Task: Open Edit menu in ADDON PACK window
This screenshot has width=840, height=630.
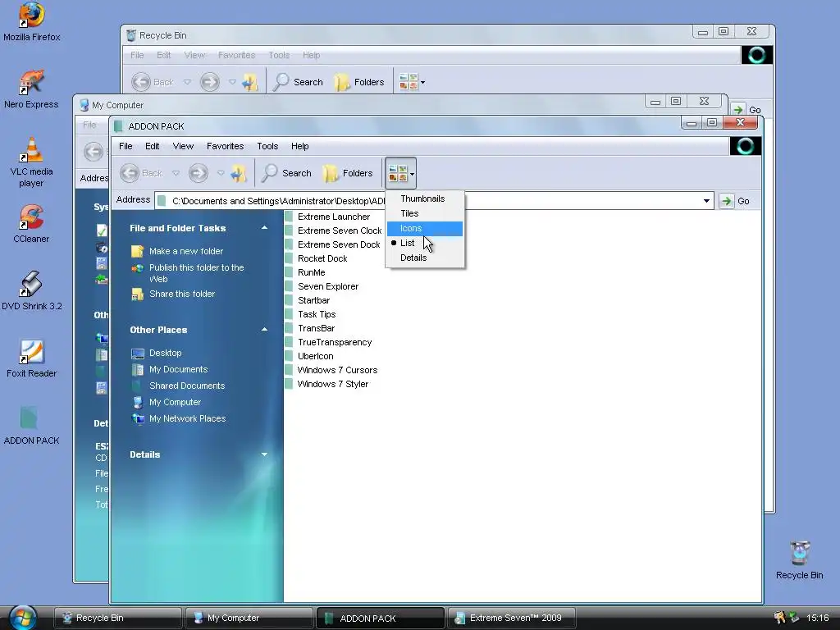Action: point(152,146)
